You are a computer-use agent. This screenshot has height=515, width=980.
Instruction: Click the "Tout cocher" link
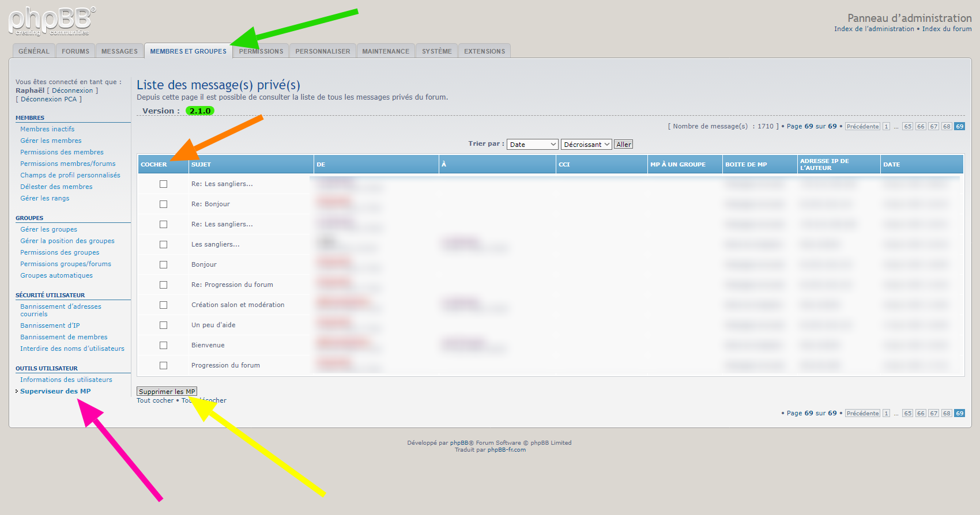click(154, 400)
